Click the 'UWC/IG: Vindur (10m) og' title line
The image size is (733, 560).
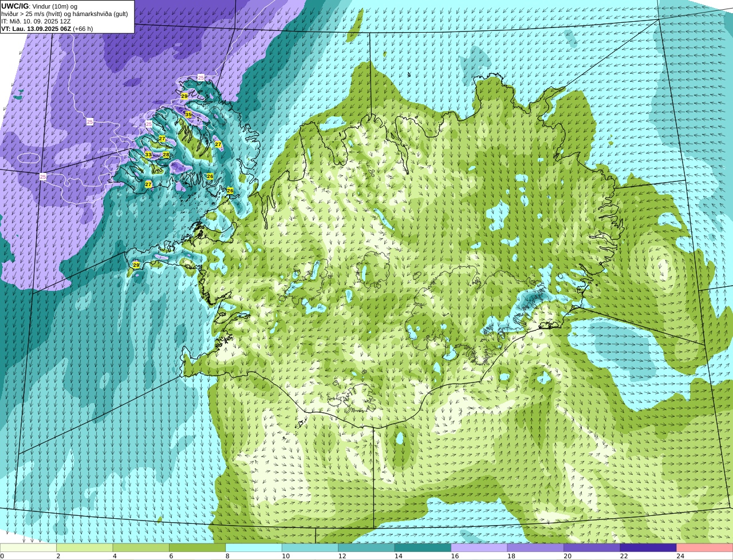(40, 6)
